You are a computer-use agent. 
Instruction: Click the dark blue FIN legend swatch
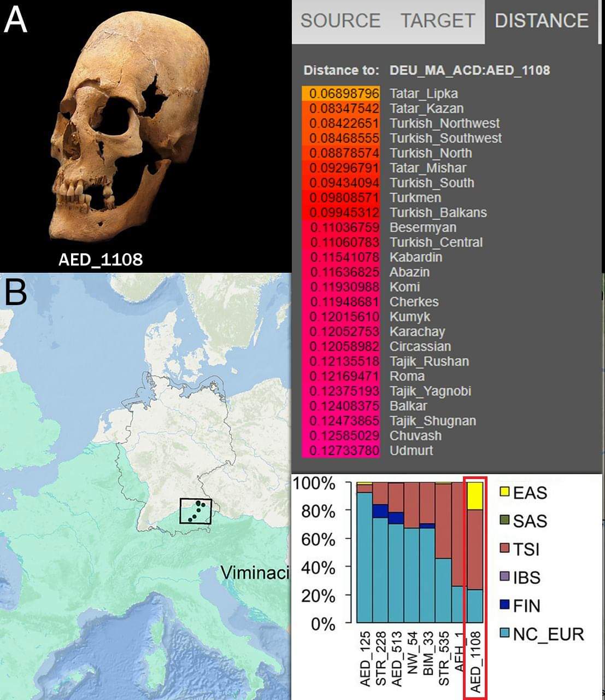504,605
